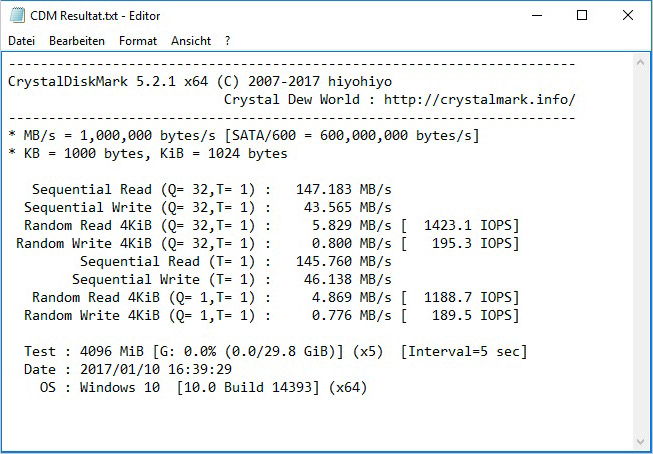Click the vertical scrollbar track
Image resolution: width=653 pixels, height=454 pixels.
(641, 252)
